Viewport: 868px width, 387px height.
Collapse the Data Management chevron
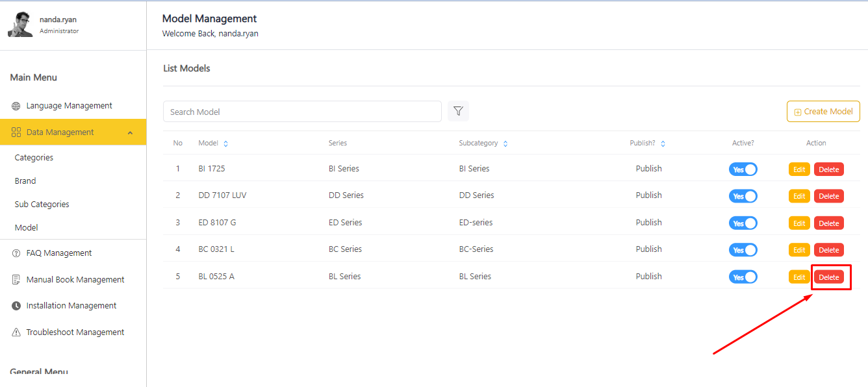point(130,132)
